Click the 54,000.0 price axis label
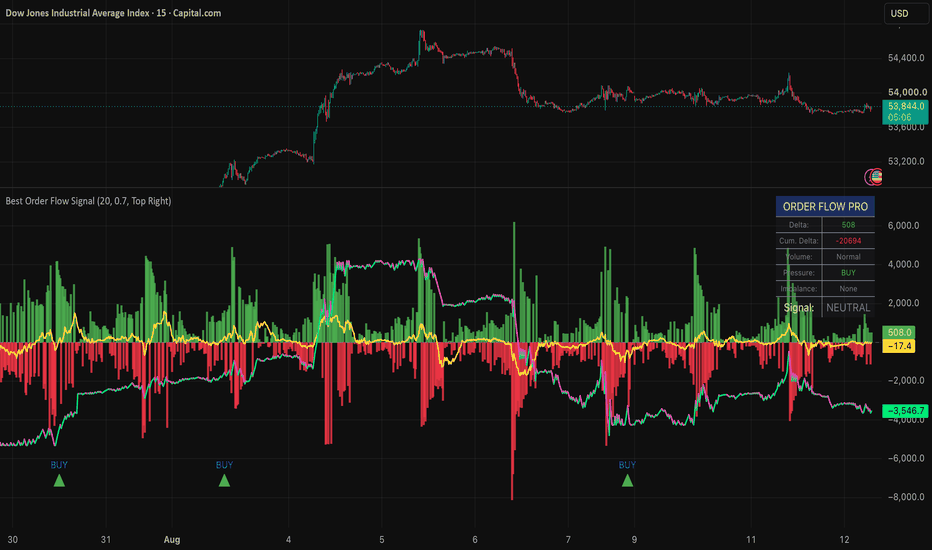The image size is (932, 550). point(907,92)
